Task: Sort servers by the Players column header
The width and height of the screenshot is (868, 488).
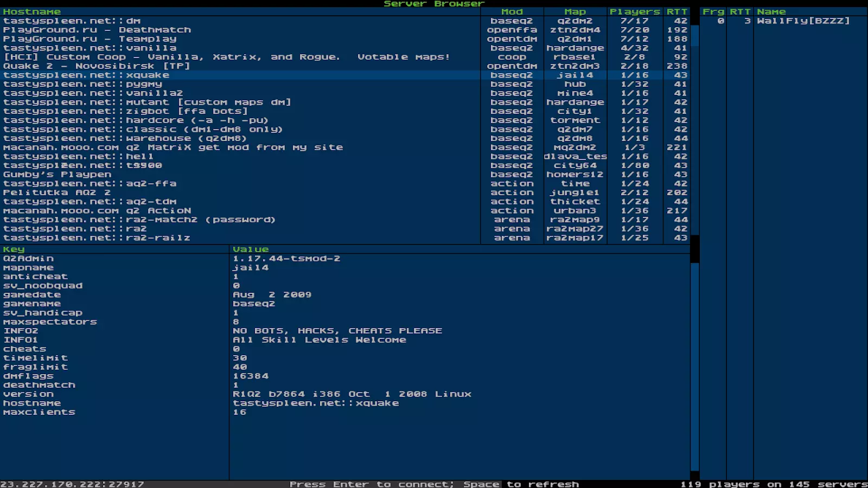Action: coord(635,12)
